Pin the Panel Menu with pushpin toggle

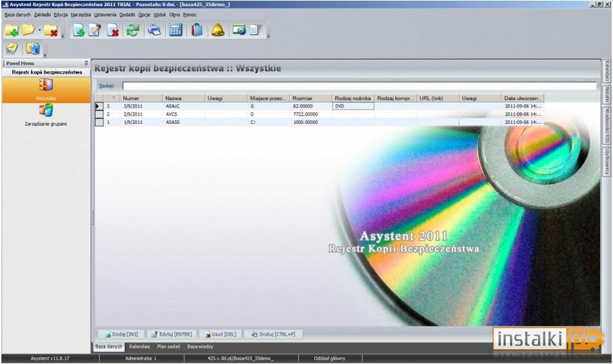coord(87,63)
